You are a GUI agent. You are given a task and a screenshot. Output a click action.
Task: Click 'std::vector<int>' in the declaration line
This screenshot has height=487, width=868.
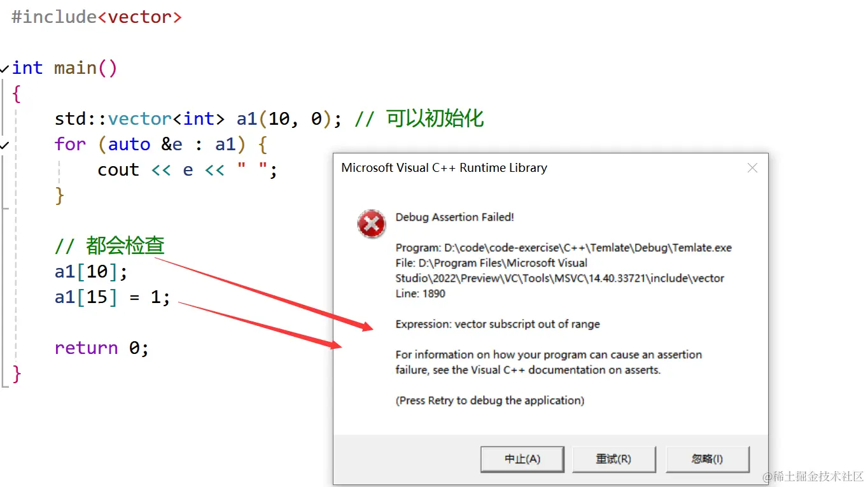point(139,119)
